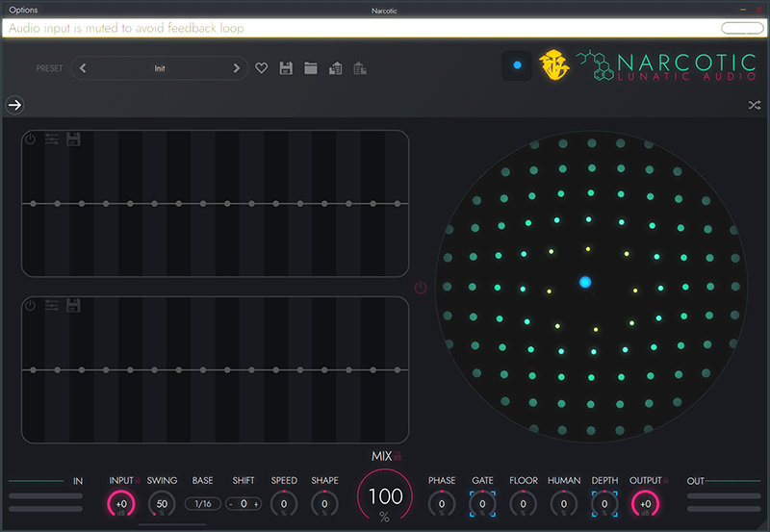Open the preset folder browser
The image size is (770, 532).
(311, 68)
